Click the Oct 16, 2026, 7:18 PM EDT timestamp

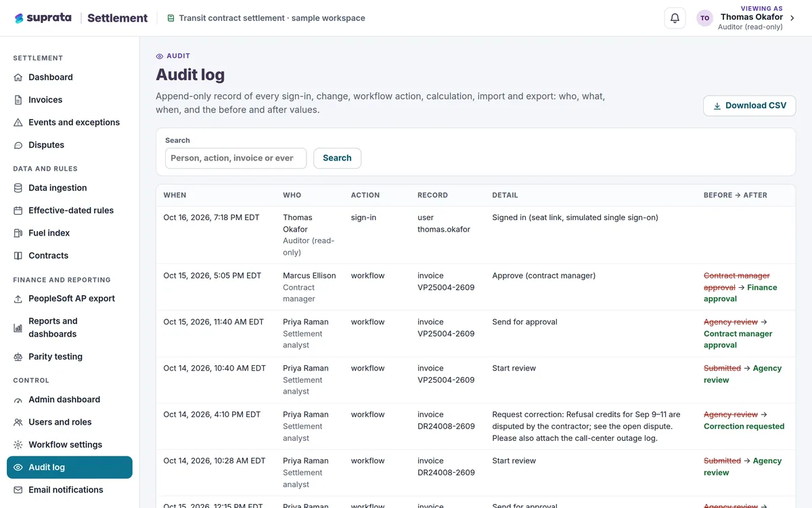[x=211, y=217]
